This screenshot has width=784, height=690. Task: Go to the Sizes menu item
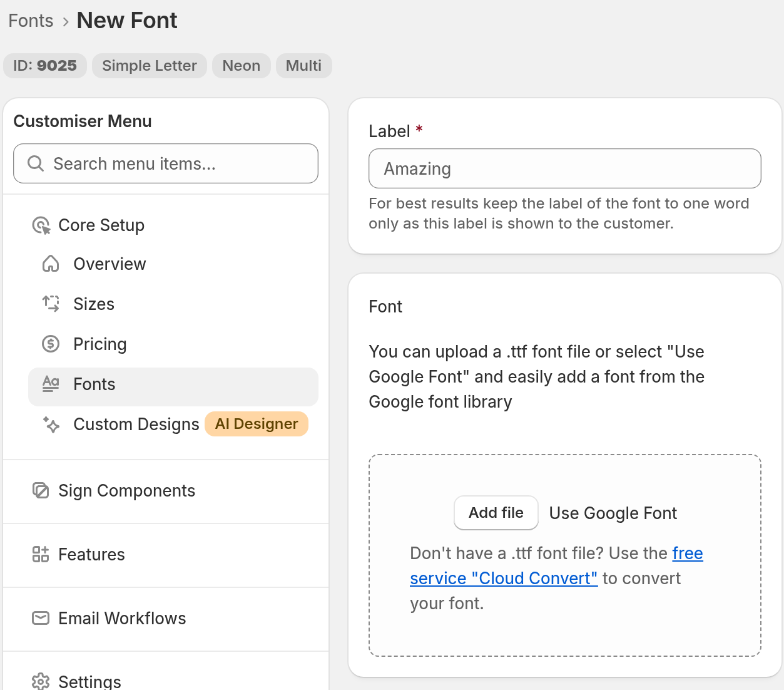pyautogui.click(x=173, y=304)
